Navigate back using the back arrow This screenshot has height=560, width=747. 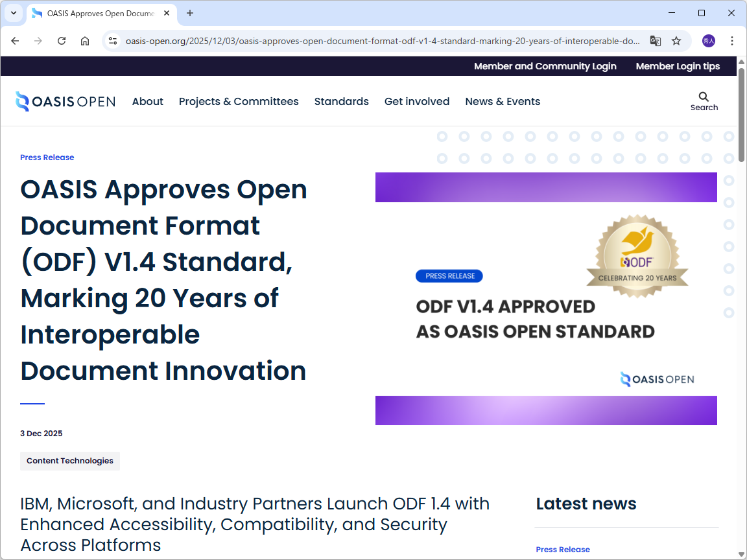(15, 40)
